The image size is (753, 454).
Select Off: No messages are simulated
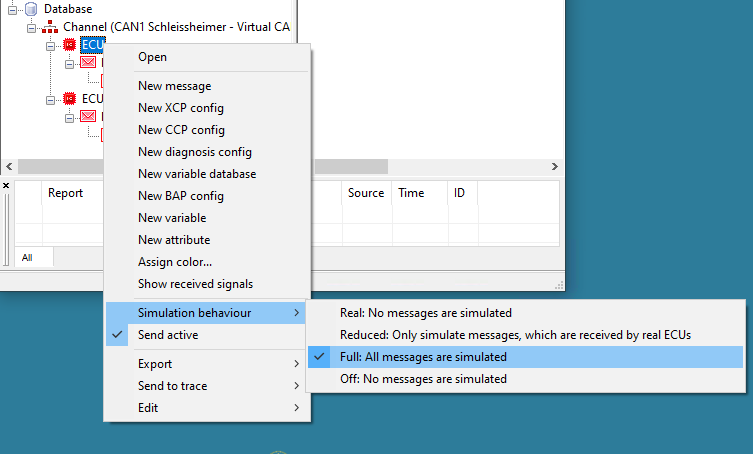coord(423,379)
